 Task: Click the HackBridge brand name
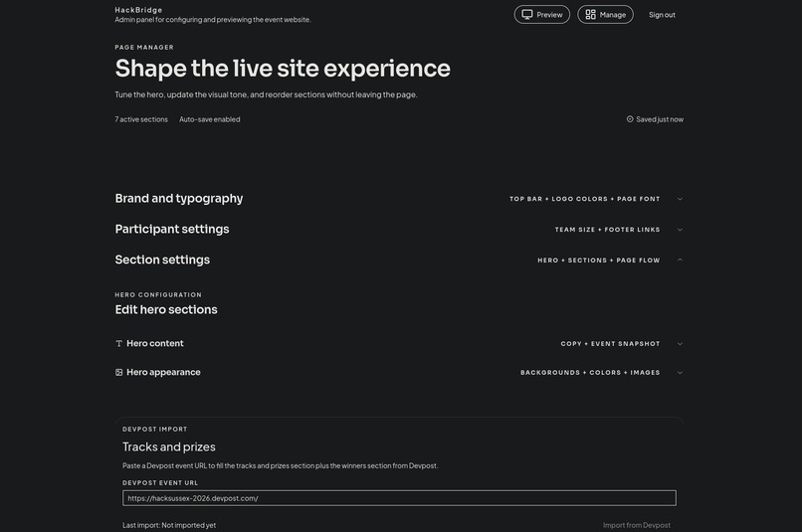tap(138, 10)
